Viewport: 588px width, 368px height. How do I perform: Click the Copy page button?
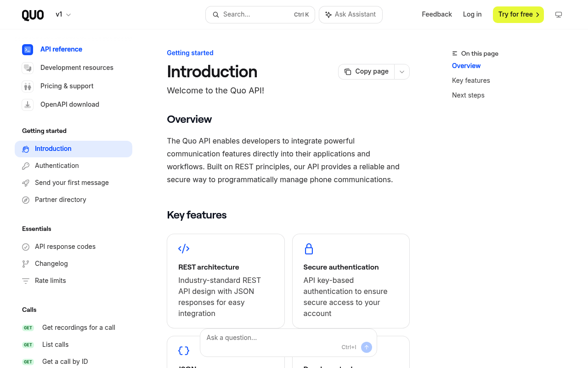367,72
